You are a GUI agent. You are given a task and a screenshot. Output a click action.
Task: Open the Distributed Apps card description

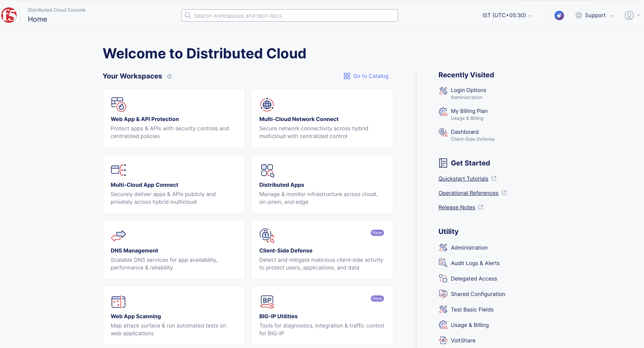click(318, 198)
